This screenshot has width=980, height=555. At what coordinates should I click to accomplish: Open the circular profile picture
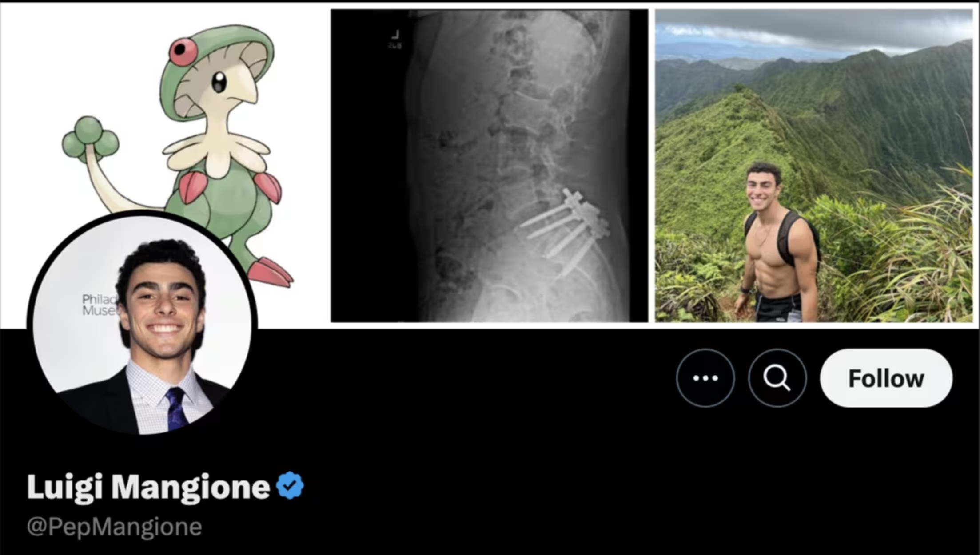[x=142, y=324]
